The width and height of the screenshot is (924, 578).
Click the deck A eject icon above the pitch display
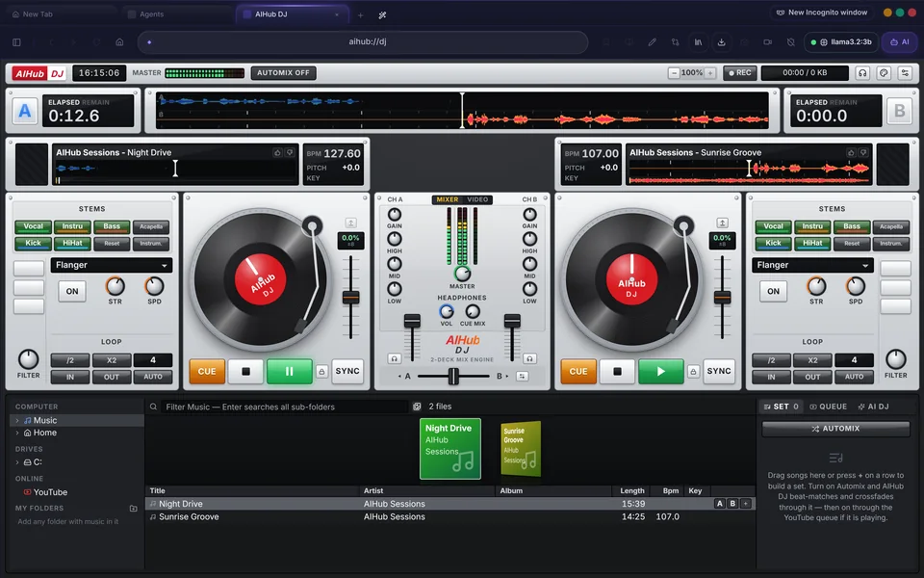click(350, 223)
